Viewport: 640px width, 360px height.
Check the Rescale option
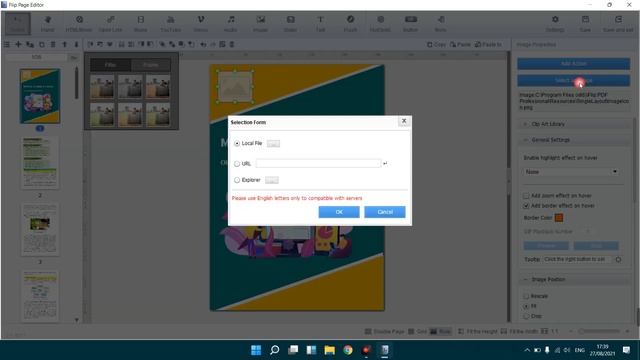(x=526, y=296)
